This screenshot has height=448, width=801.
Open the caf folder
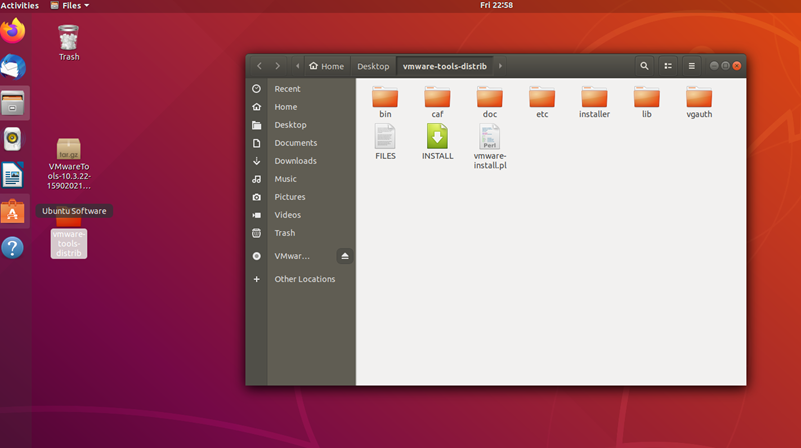point(437,102)
